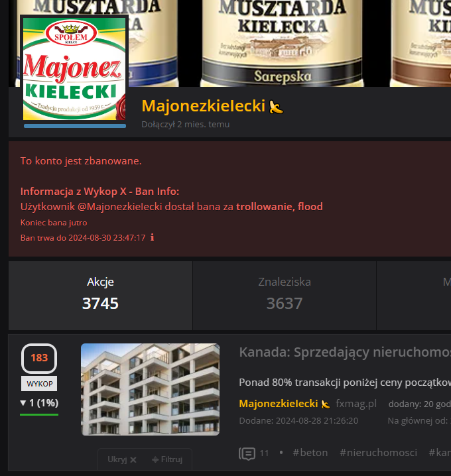
Task: Click the Majonezkielecki profile name heading
Action: [x=204, y=106]
